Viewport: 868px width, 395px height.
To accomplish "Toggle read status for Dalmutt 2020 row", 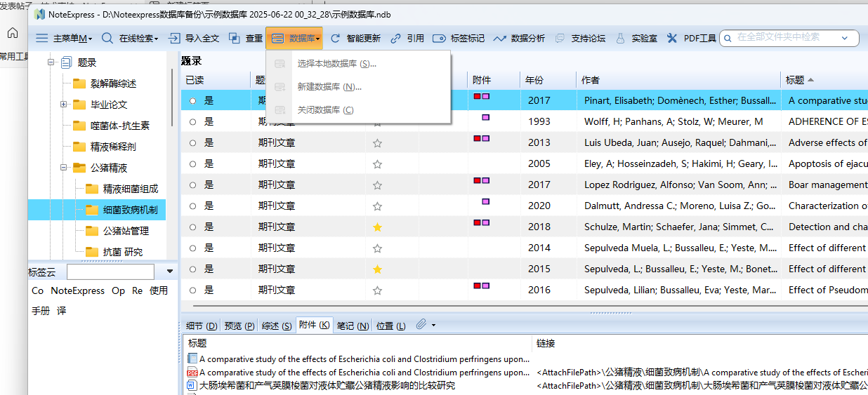I will click(193, 206).
